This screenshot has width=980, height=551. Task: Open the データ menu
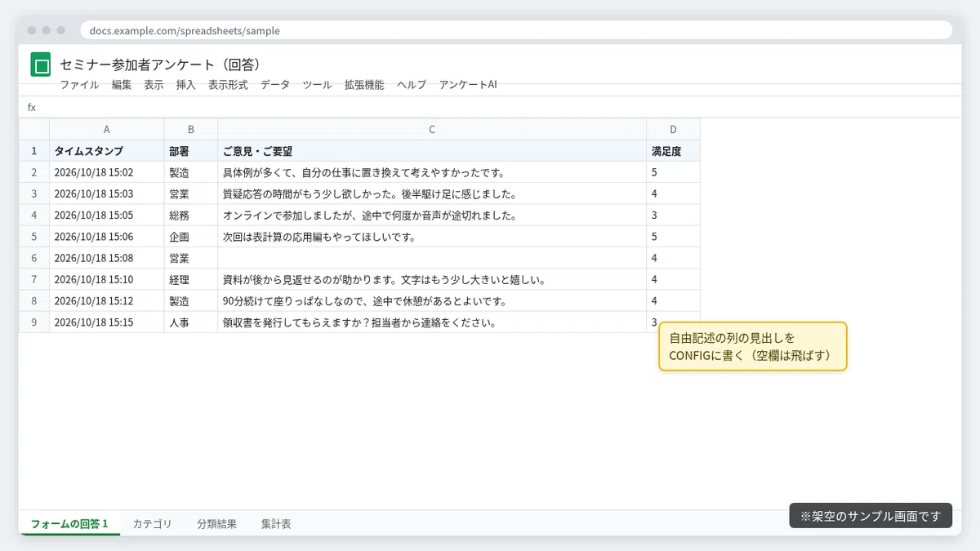click(x=275, y=84)
